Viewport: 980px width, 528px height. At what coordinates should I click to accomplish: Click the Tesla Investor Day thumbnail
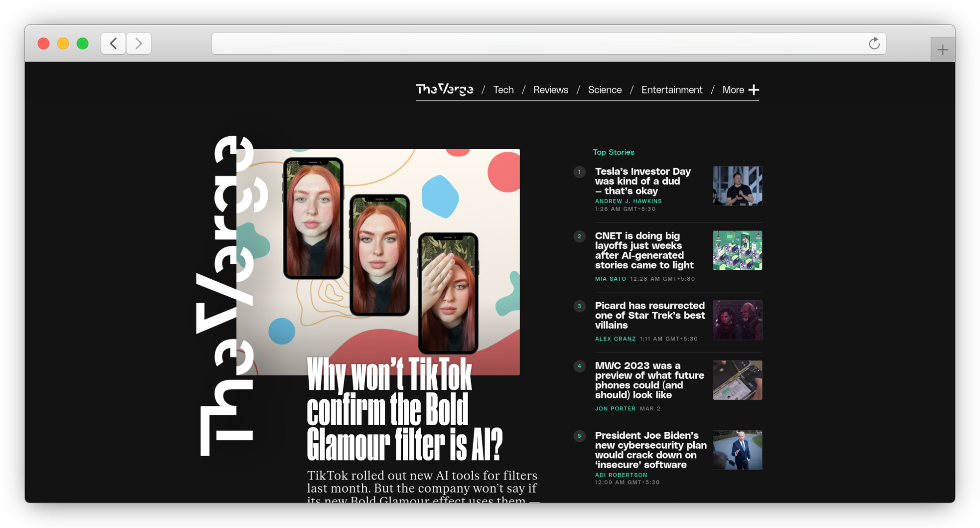coord(737,186)
